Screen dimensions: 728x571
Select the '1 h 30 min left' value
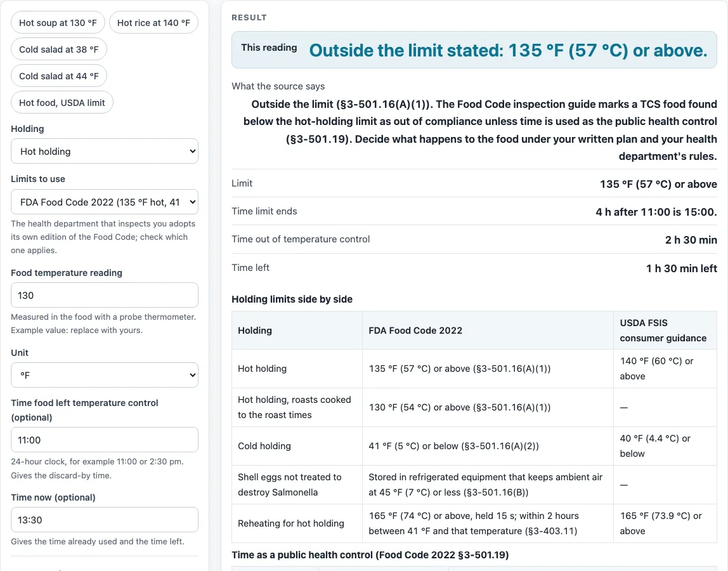tap(682, 268)
